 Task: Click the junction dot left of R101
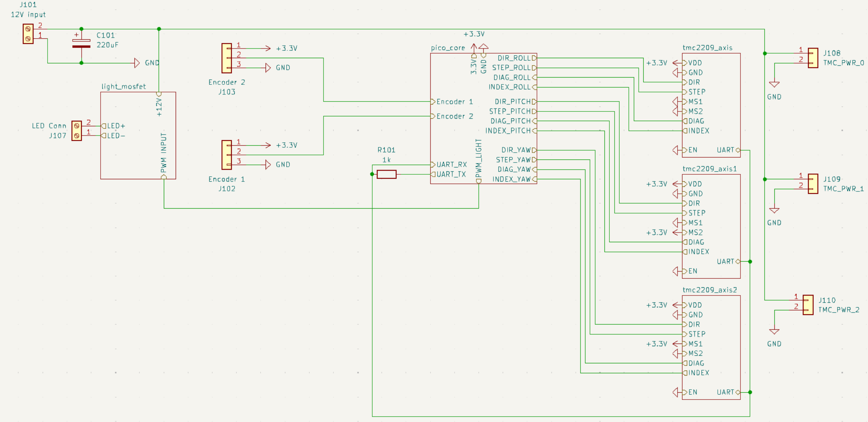click(x=372, y=174)
